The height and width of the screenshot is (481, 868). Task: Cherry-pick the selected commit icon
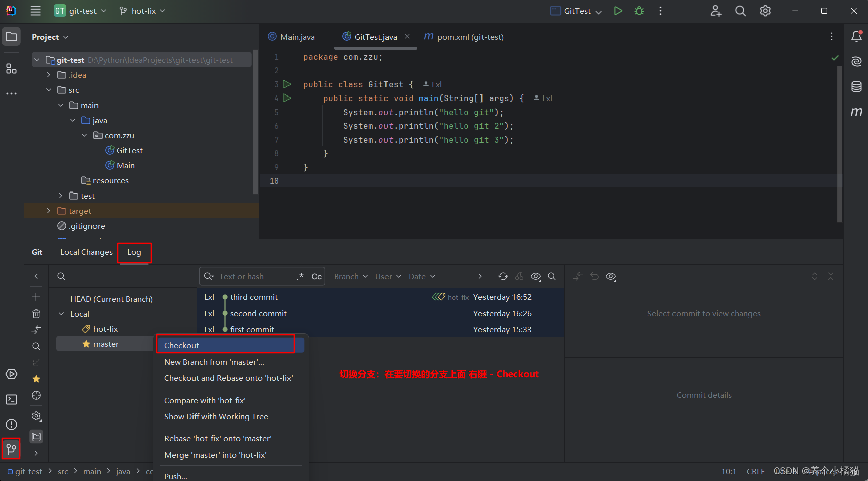coord(519,276)
